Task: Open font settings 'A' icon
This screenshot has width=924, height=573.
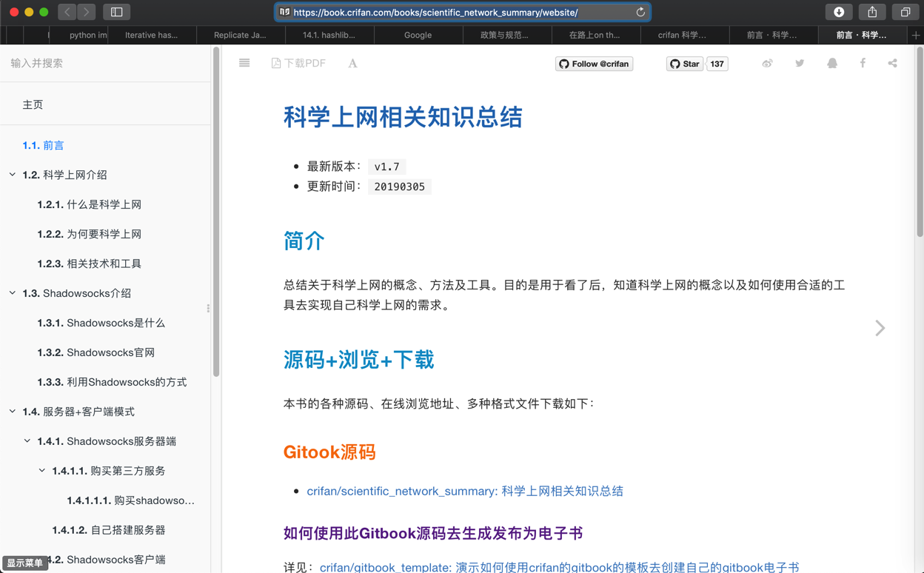Action: pyautogui.click(x=352, y=64)
